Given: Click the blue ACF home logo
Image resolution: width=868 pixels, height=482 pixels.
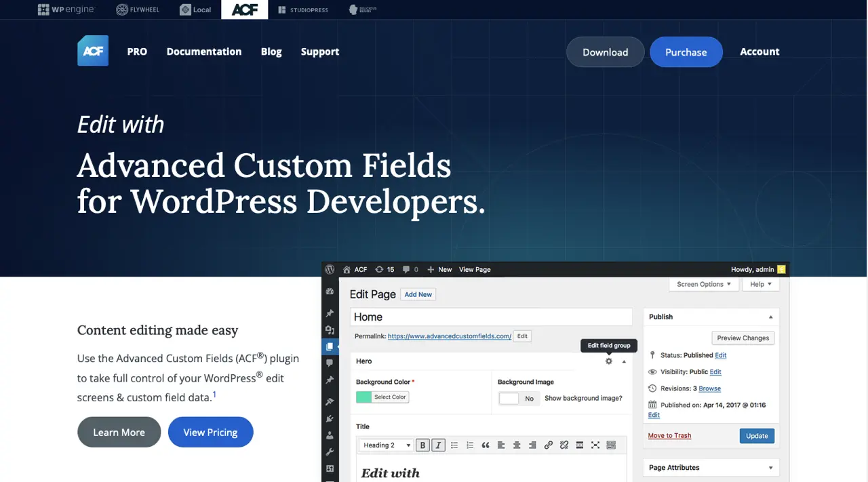Looking at the screenshot, I should pos(93,51).
